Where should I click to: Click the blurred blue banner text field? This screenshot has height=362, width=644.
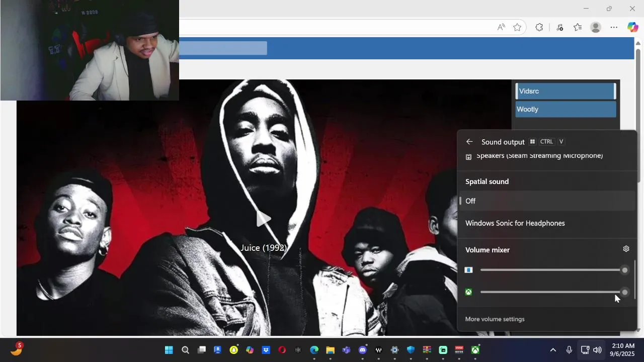tap(223, 48)
